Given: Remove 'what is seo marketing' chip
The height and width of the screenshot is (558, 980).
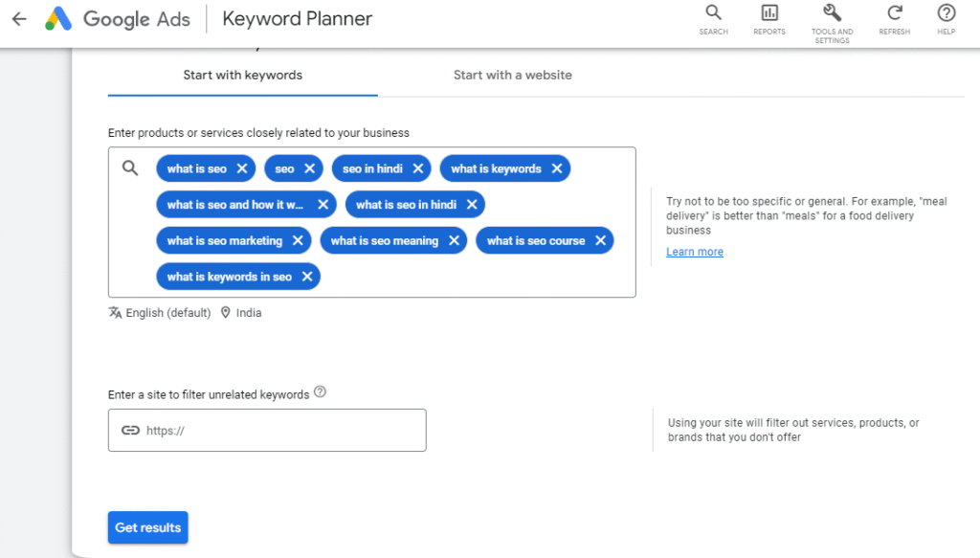Looking at the screenshot, I should (298, 240).
